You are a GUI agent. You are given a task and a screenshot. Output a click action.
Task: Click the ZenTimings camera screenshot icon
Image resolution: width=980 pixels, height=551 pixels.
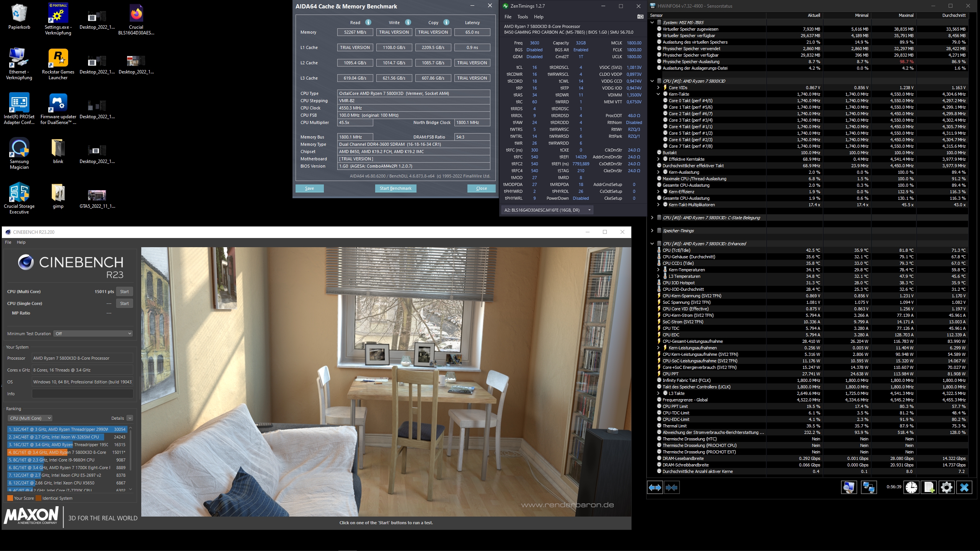click(640, 16)
